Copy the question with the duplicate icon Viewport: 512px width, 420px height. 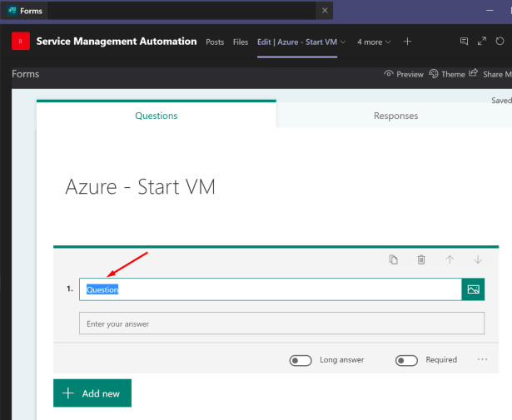pos(394,260)
